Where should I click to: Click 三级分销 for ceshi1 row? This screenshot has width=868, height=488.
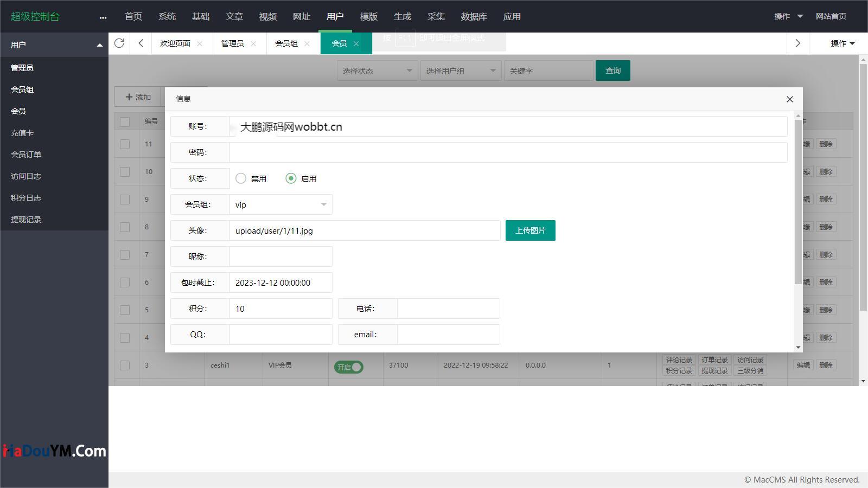[x=750, y=371]
